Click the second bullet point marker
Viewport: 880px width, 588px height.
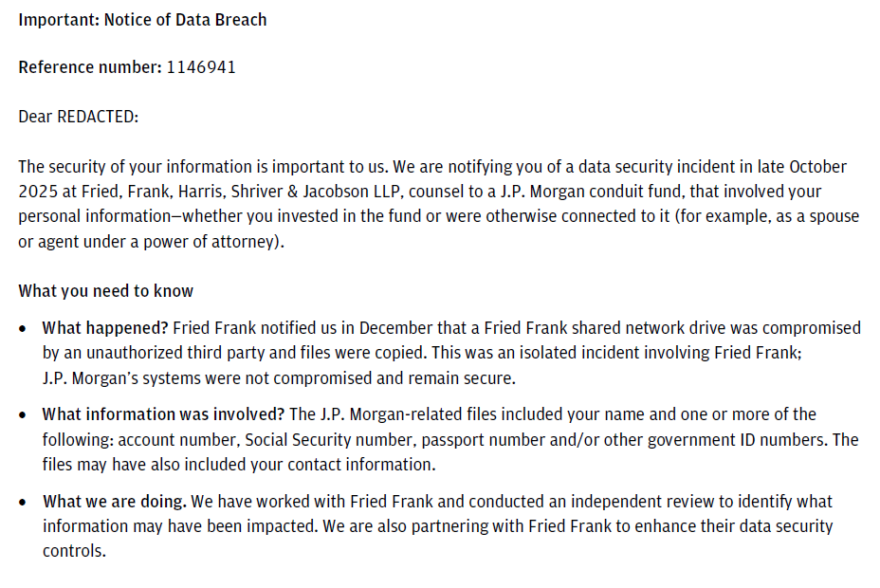coord(24,415)
